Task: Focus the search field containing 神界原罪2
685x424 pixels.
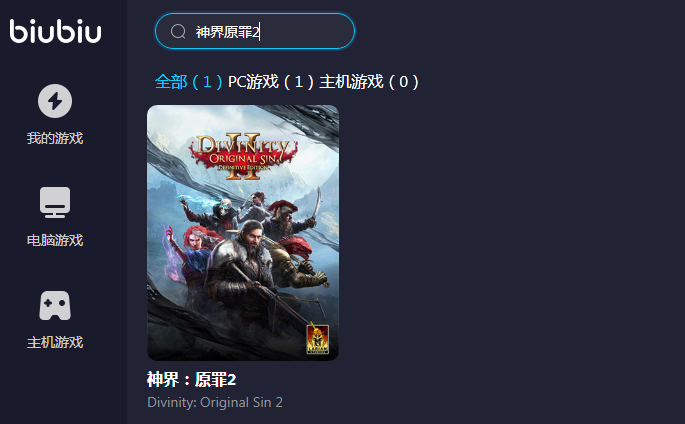Action: click(x=255, y=31)
